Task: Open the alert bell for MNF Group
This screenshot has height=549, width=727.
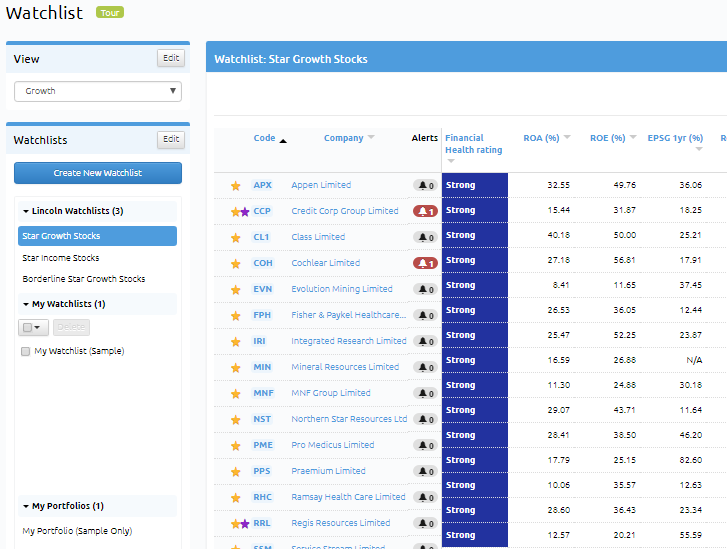Action: [x=425, y=393]
